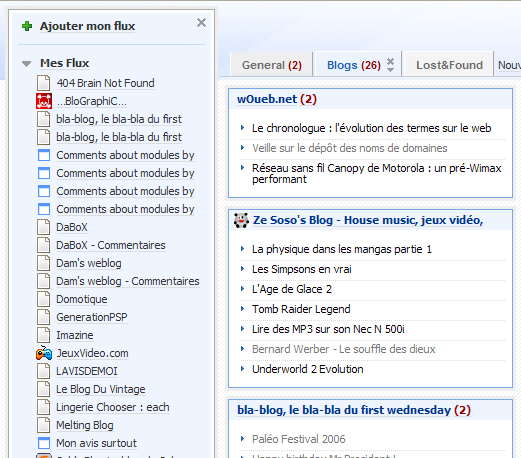521x458 pixels.
Task: Open article L'Age de Glace 2
Action: click(292, 289)
